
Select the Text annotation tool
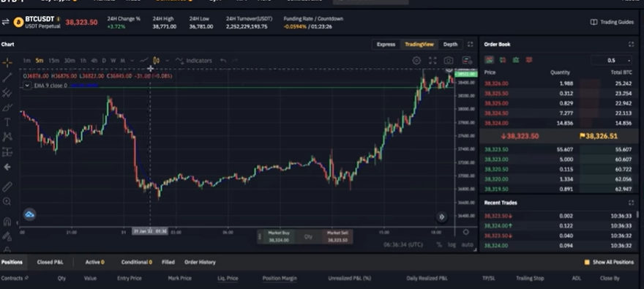7,122
